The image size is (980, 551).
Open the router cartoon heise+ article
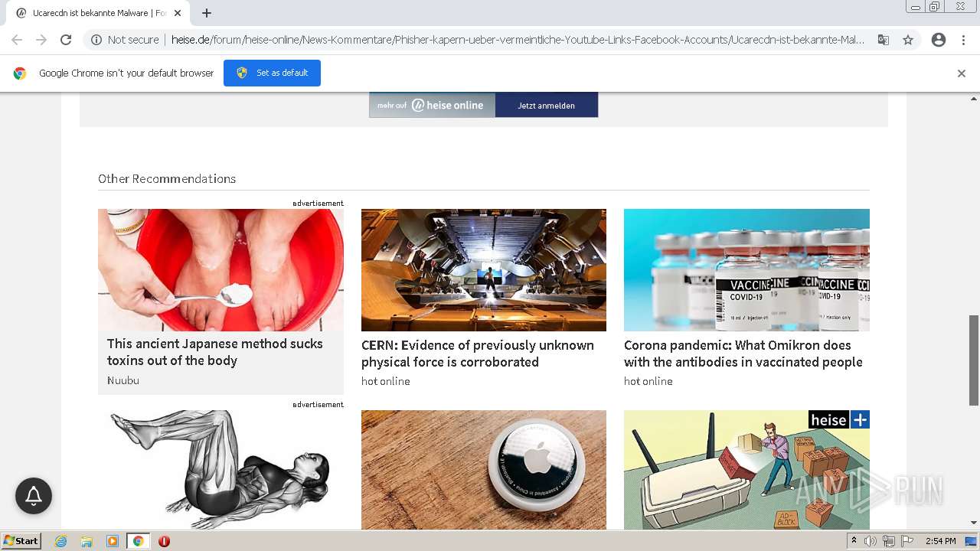[746, 470]
